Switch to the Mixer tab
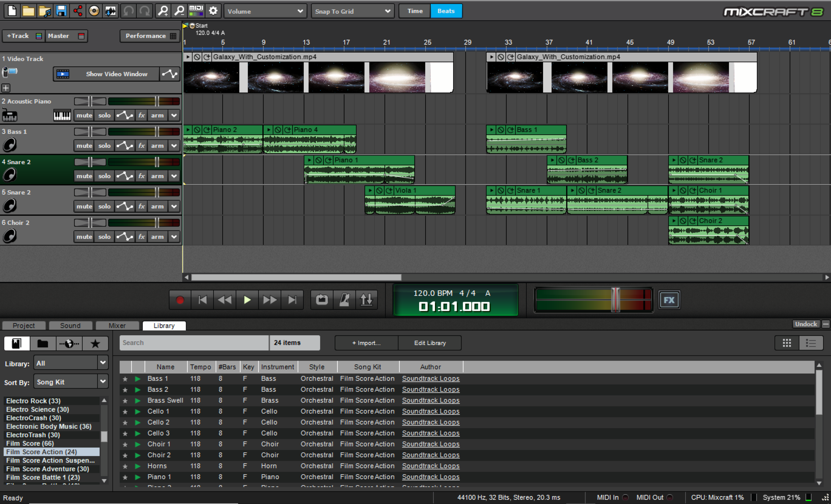Image resolution: width=831 pixels, height=504 pixels. pos(117,326)
